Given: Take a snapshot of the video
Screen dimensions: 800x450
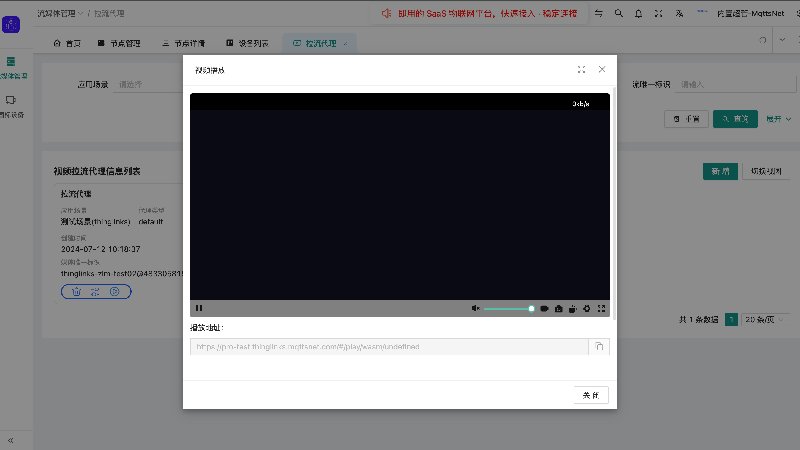Looking at the screenshot, I should [559, 309].
